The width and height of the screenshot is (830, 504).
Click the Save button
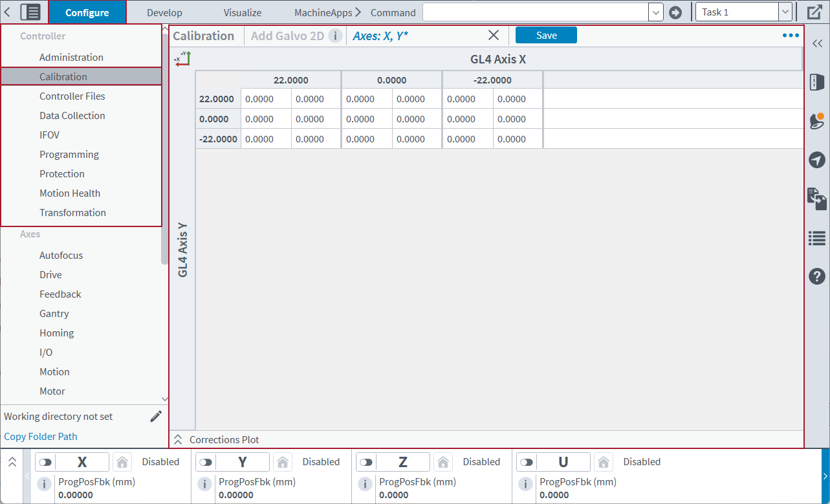click(546, 36)
